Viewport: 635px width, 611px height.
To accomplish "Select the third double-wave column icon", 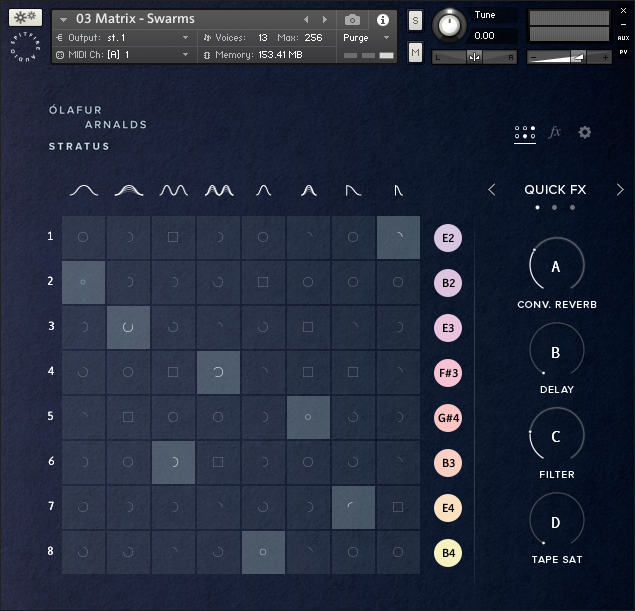I will (x=174, y=190).
